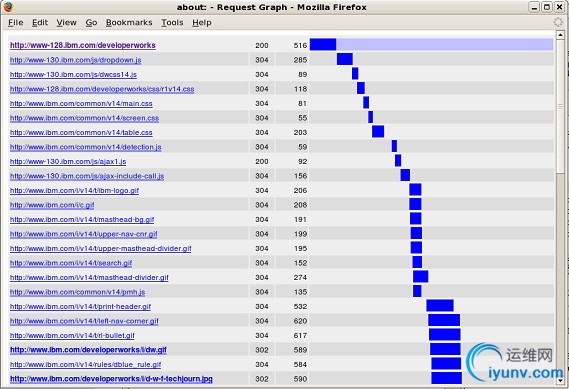Open the masthead-divider.gif link
This screenshot has width=569, height=389.
[x=89, y=278]
